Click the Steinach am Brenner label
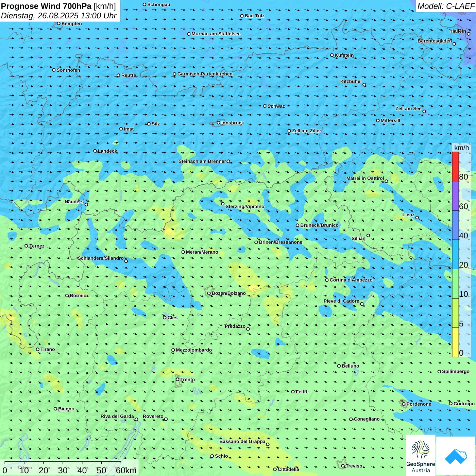Screen dimensions: 476x476 coord(202,161)
